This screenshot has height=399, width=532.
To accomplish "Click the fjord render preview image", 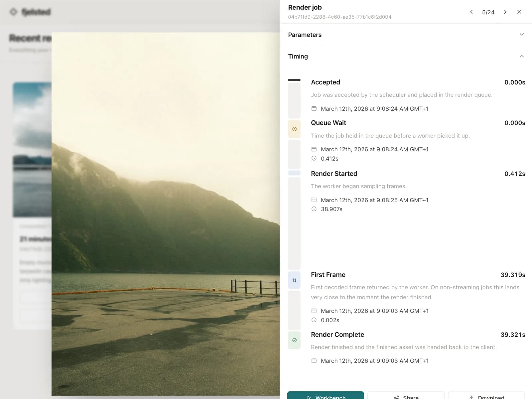I will tap(166, 214).
